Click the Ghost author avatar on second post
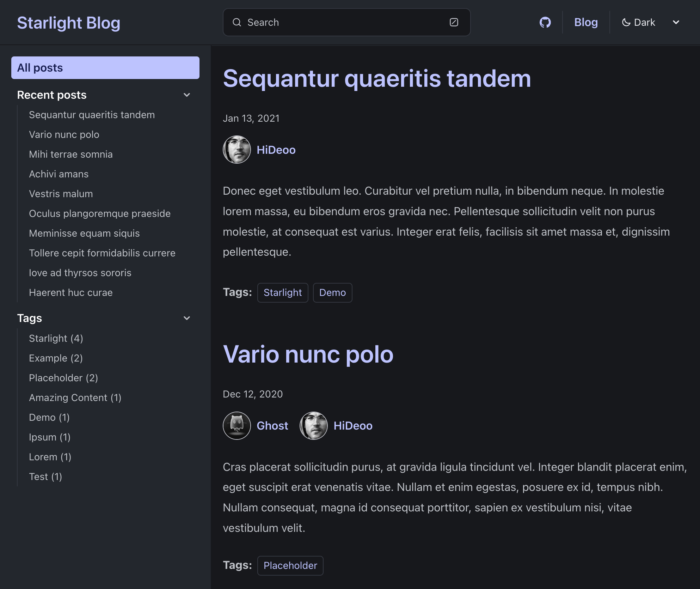The width and height of the screenshot is (700, 589). click(x=237, y=425)
